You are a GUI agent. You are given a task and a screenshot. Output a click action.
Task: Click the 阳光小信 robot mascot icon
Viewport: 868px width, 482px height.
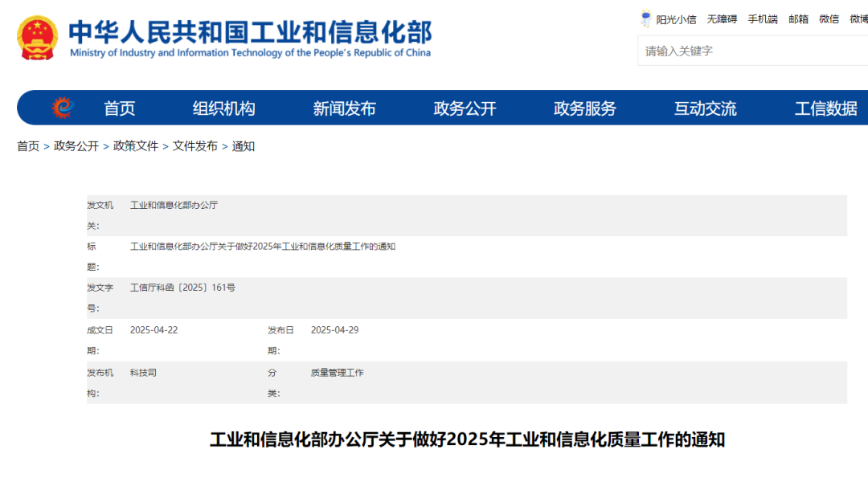(x=646, y=18)
